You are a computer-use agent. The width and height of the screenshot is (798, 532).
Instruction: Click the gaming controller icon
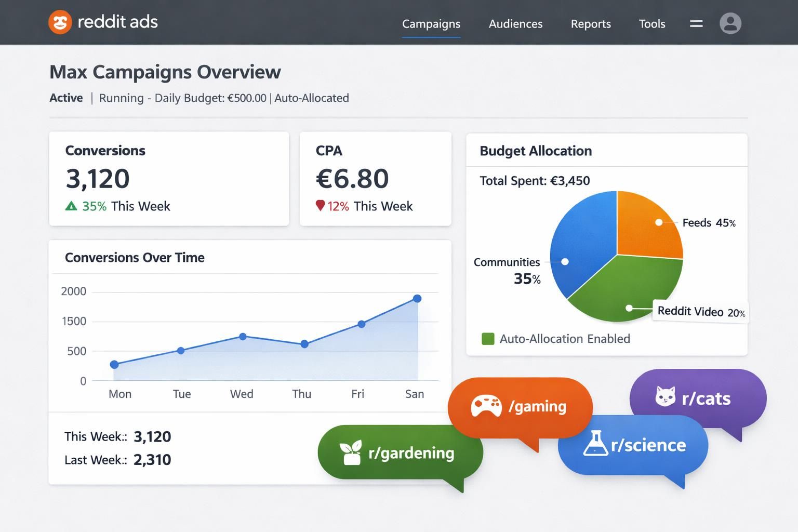pos(486,406)
